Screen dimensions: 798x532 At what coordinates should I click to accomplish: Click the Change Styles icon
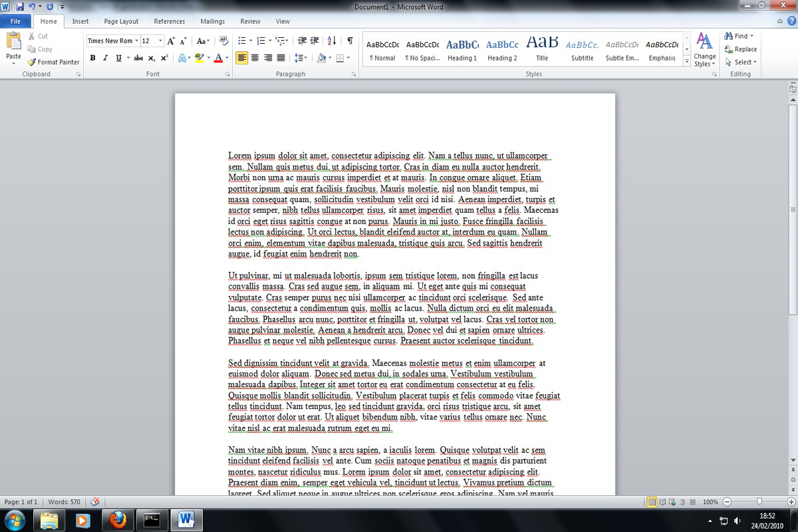704,49
